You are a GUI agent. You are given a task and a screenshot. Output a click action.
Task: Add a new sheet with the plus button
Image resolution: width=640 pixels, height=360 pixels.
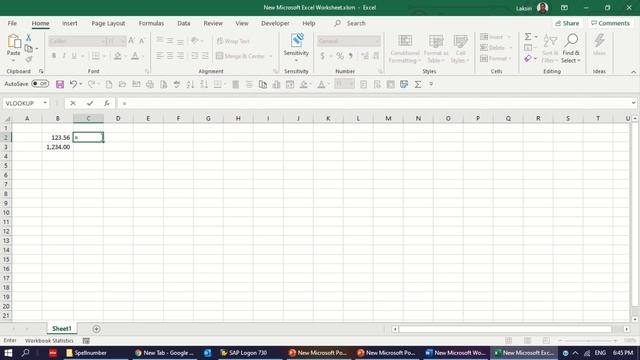click(96, 329)
